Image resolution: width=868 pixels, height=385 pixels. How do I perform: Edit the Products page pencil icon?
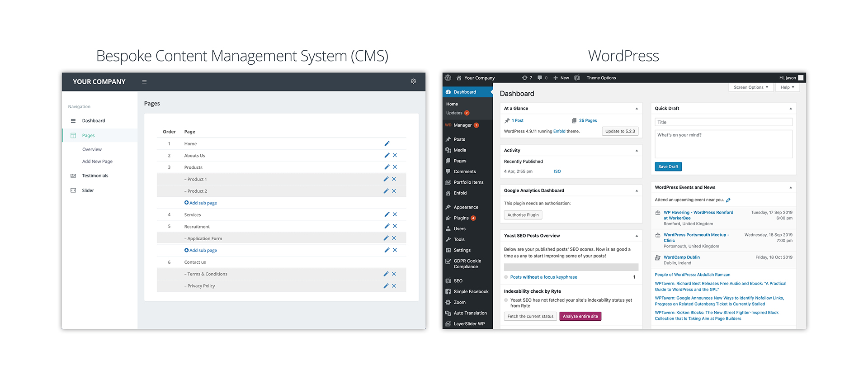387,167
